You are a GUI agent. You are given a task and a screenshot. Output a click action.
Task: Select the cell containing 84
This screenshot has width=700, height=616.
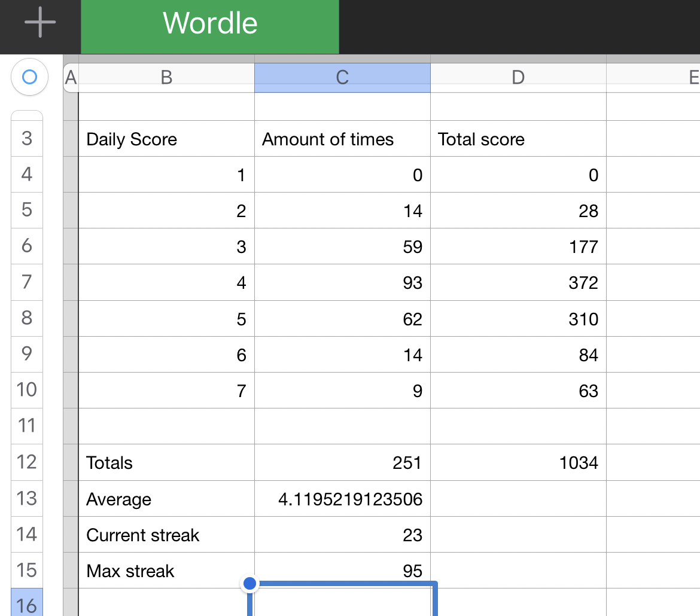coord(518,355)
